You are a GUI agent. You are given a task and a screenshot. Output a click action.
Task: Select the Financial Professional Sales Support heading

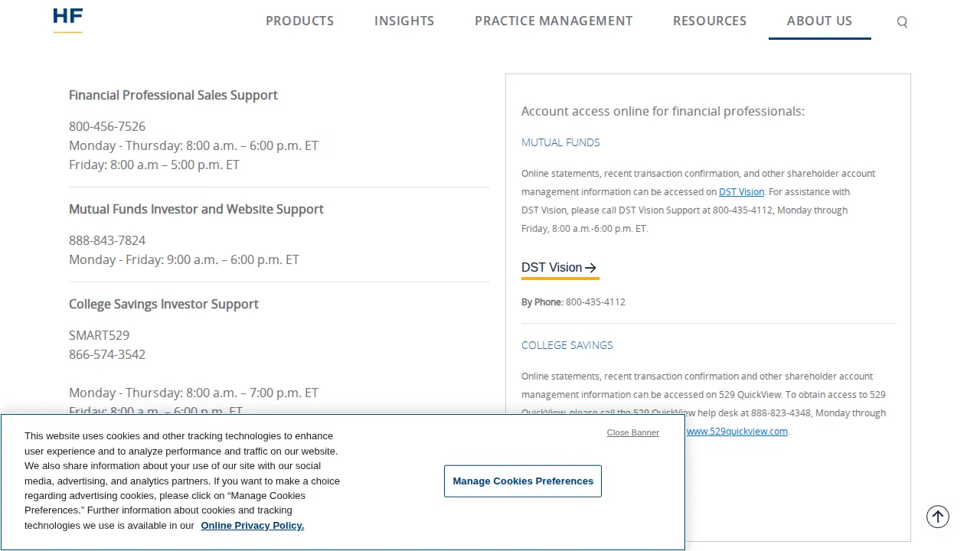point(173,95)
